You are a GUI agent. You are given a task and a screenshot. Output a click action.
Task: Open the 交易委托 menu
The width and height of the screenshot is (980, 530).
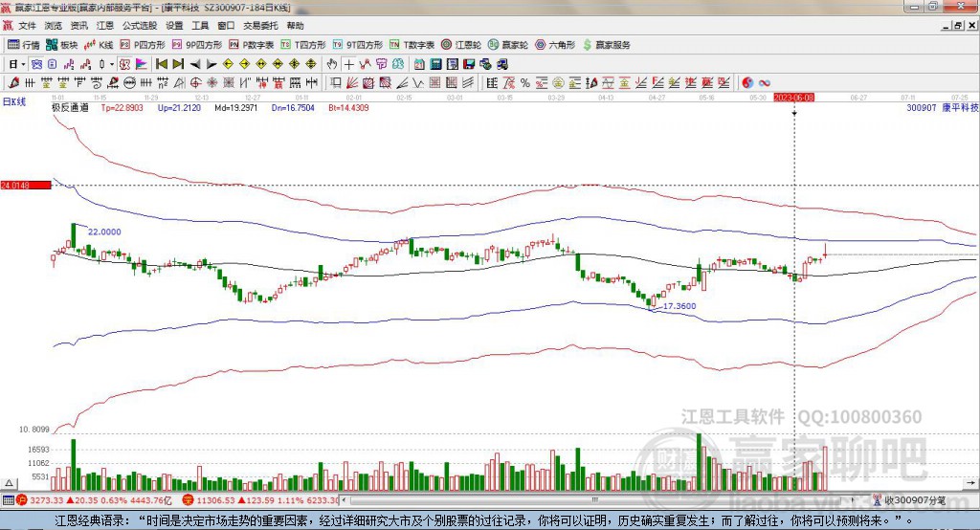point(260,26)
